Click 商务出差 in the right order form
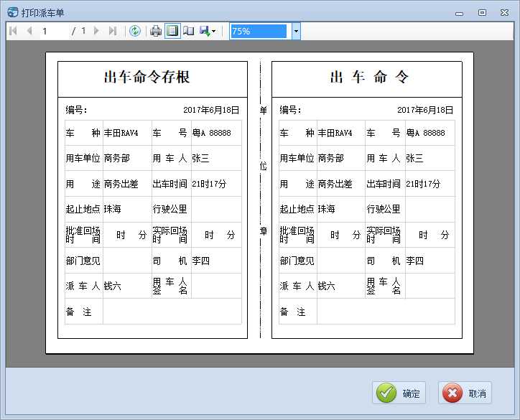 (x=335, y=184)
